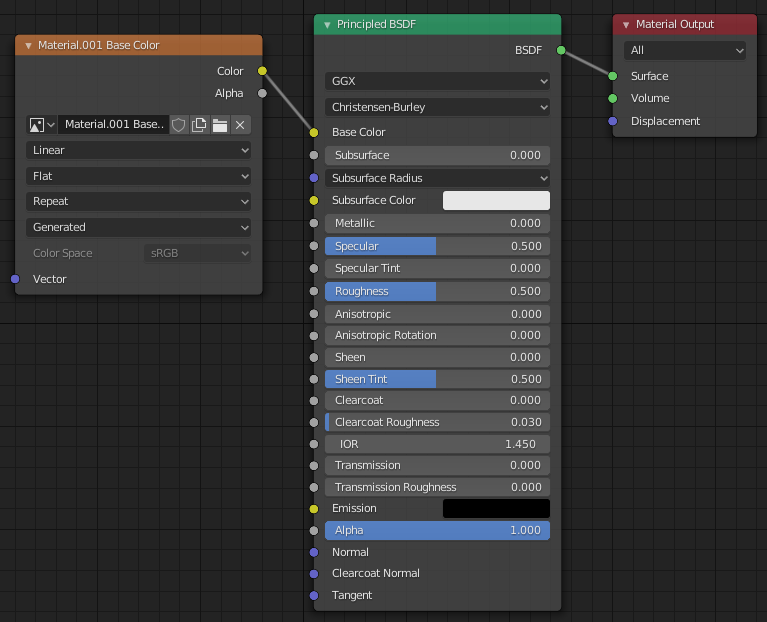This screenshot has width=767, height=622.
Task: Click the Subsurface Color white swatch
Action: pos(496,200)
